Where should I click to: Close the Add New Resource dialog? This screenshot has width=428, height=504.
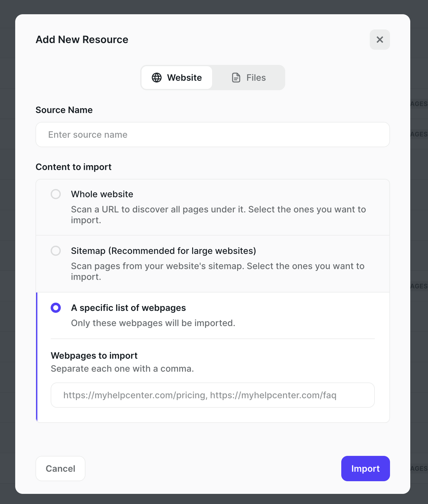point(380,40)
